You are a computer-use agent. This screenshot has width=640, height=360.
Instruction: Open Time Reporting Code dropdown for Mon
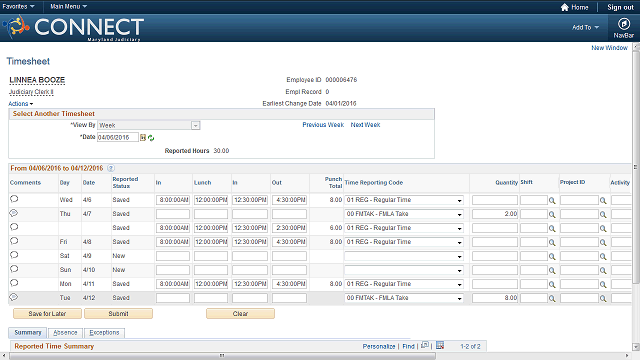404,284
